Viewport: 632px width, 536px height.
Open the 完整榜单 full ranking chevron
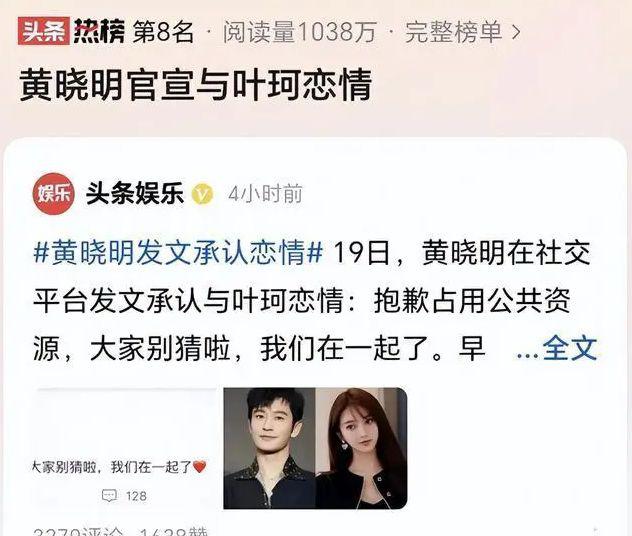(516, 32)
